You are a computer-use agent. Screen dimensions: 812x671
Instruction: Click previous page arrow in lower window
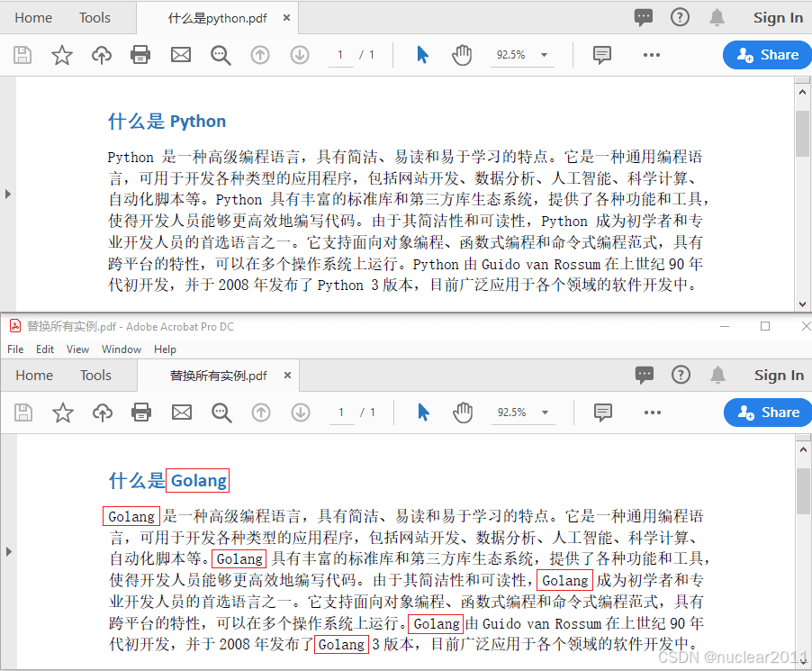tap(261, 413)
